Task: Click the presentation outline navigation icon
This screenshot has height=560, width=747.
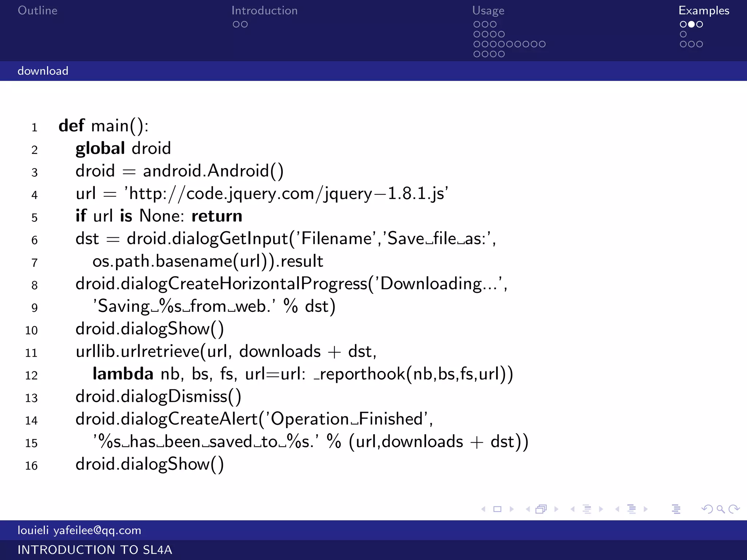Action: coord(676,509)
